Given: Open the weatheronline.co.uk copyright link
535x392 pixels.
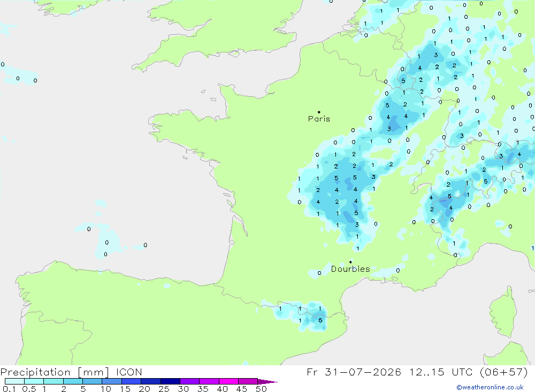Looking at the screenshot, I should [490, 387].
